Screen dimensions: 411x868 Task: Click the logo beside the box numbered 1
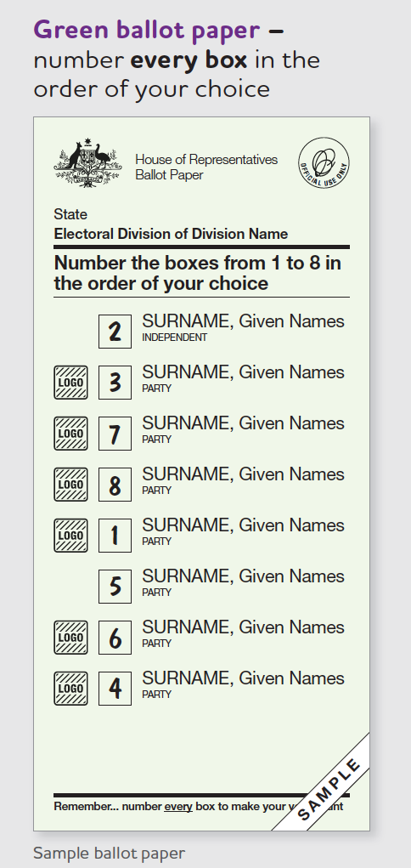70,536
